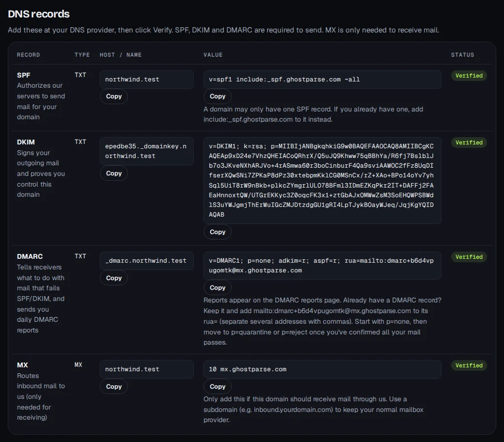This screenshot has width=504, height=442.
Task: Click 'Tells receivers what to do' description
Action: [41, 299]
